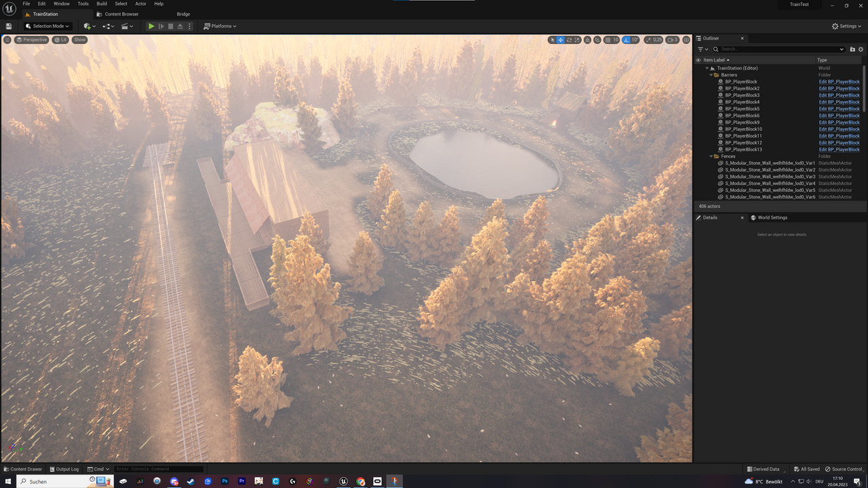Click the Outliner create folder icon
Image resolution: width=868 pixels, height=488 pixels.
click(852, 49)
